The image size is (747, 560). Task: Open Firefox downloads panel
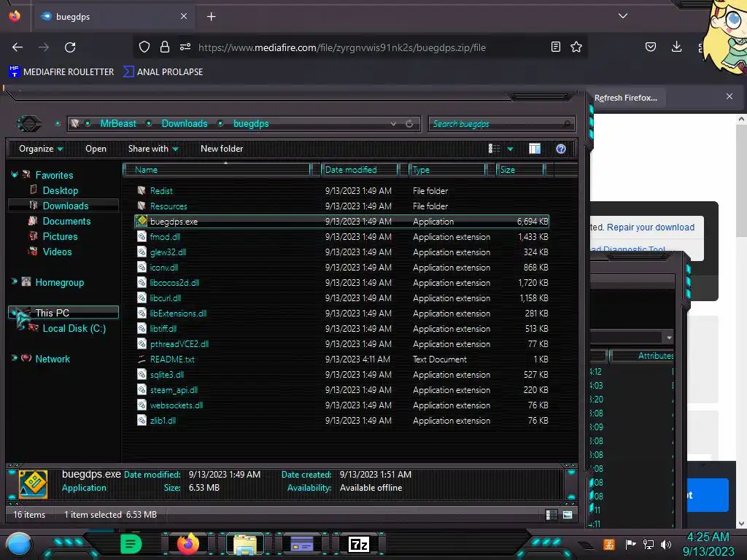pos(676,47)
